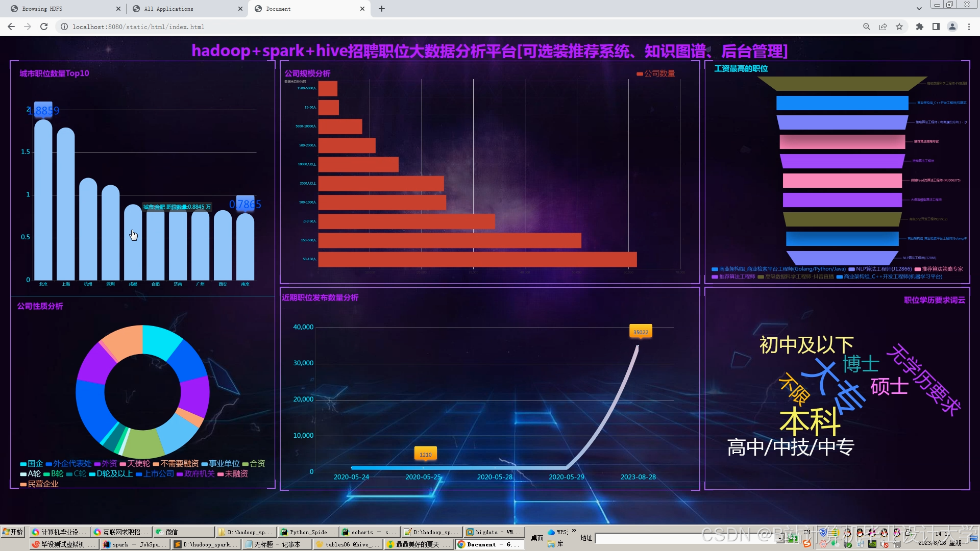This screenshot has width=980, height=551.
Task: Toggle the browser side panel icon
Action: tap(936, 27)
